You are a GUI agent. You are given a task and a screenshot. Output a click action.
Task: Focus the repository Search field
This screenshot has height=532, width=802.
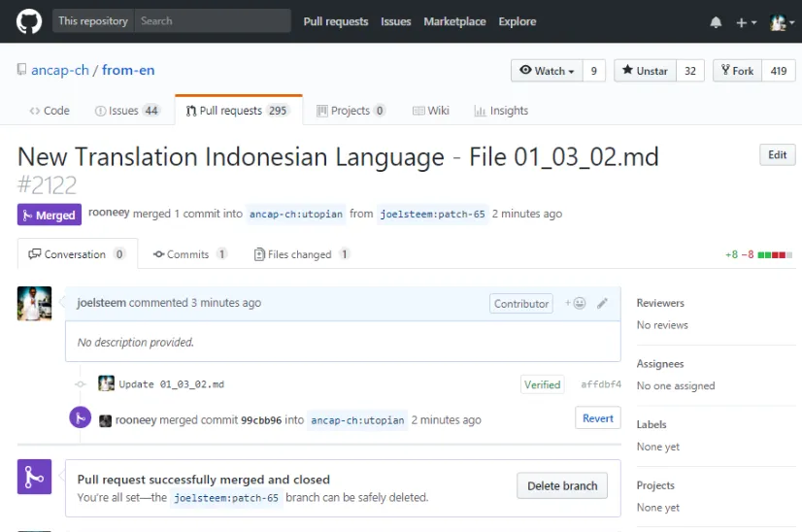click(x=213, y=21)
